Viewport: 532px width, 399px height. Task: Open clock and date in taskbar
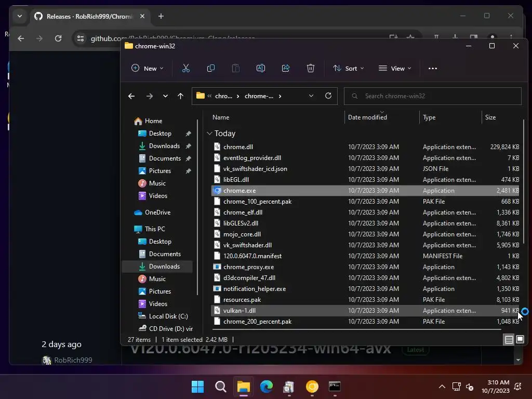pos(495,387)
